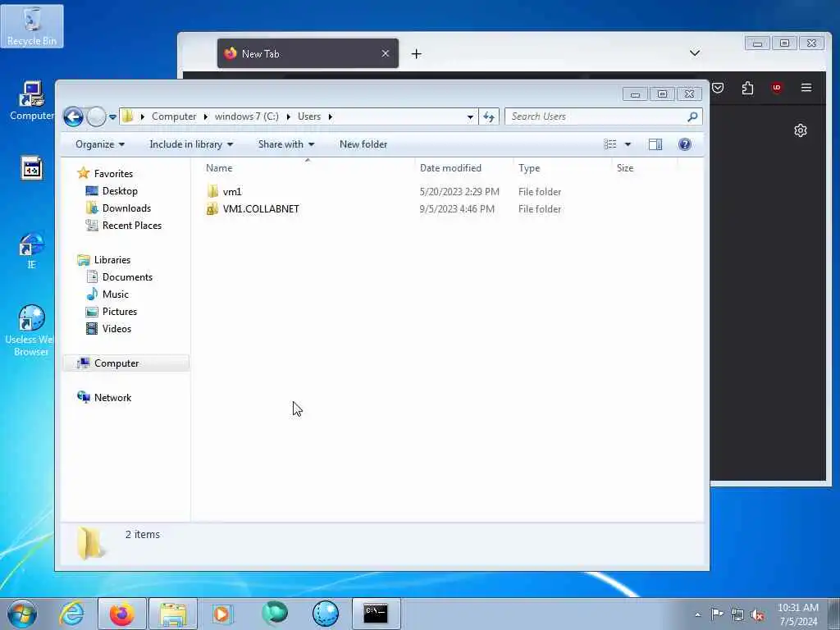Open the Videos library

[116, 328]
